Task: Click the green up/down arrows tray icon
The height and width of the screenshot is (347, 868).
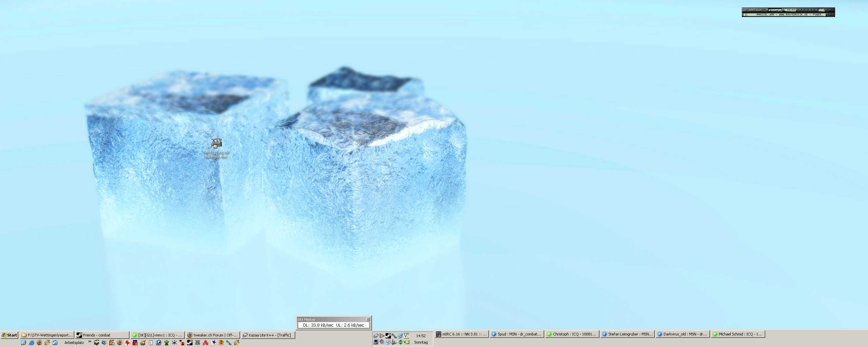Action: tap(400, 342)
